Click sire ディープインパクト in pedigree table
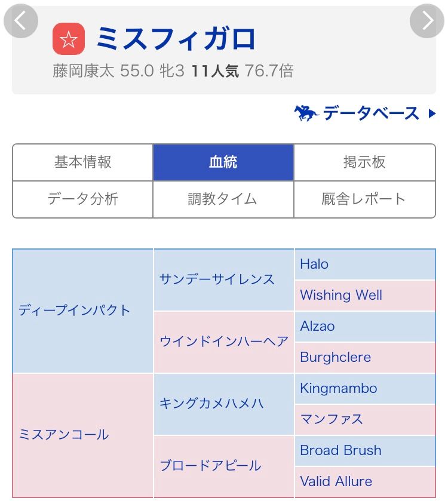This screenshot has width=448, height=501. click(75, 311)
